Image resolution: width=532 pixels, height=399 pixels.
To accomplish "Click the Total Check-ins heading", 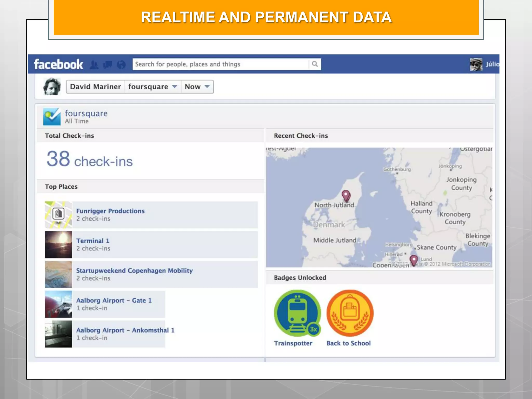I will (x=69, y=136).
